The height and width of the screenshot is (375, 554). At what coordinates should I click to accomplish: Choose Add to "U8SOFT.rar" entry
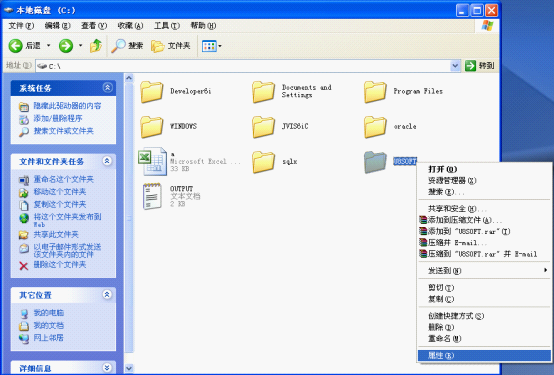484,232
